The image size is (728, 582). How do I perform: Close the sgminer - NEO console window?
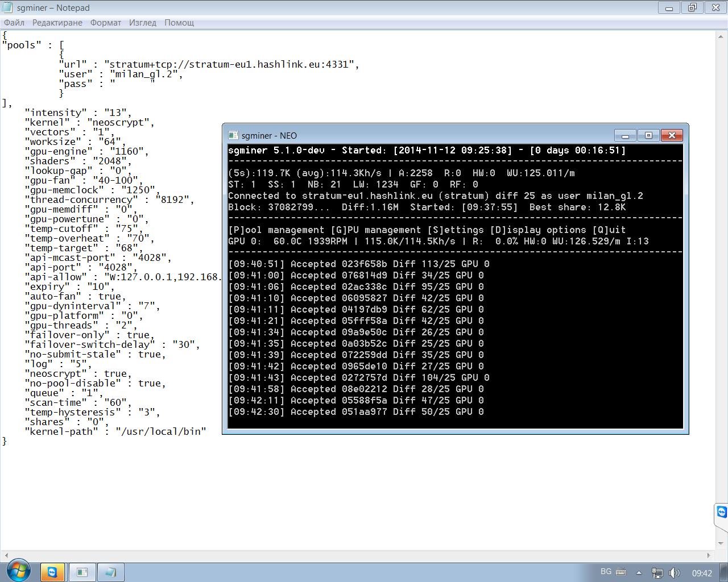(672, 135)
